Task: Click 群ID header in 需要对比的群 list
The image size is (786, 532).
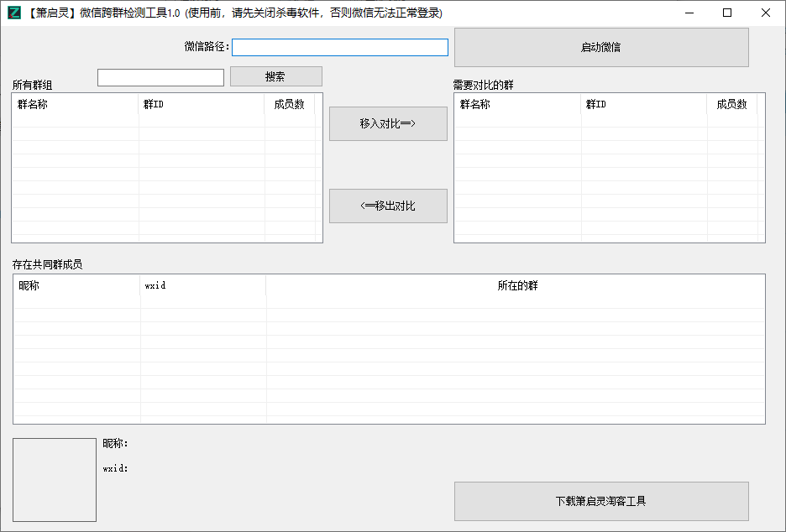Action: (644, 104)
